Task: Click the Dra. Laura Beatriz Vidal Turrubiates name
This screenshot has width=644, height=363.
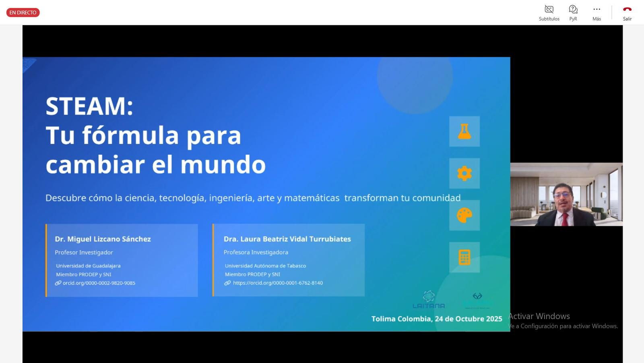Action: pos(287,239)
